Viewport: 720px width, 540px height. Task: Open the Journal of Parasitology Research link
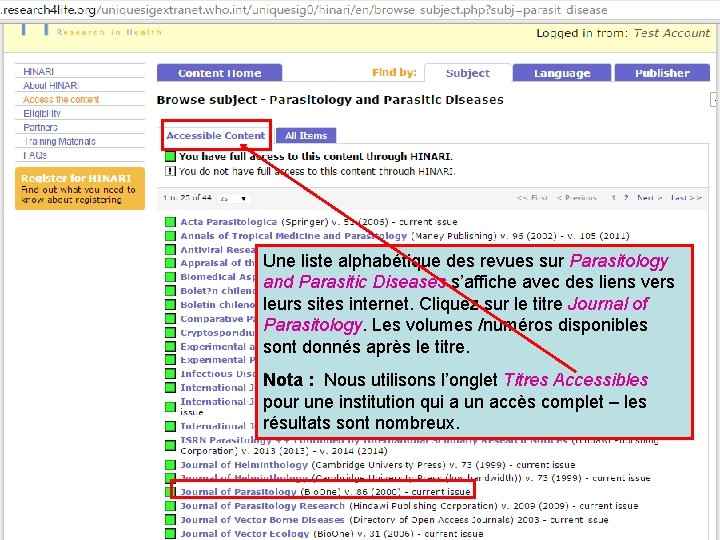262,506
